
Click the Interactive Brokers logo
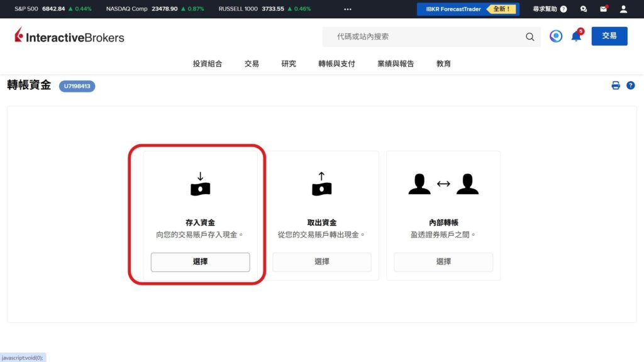(69, 37)
